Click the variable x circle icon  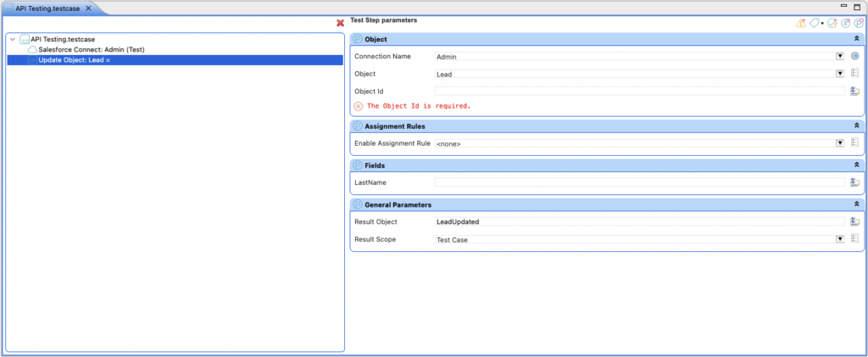(845, 23)
